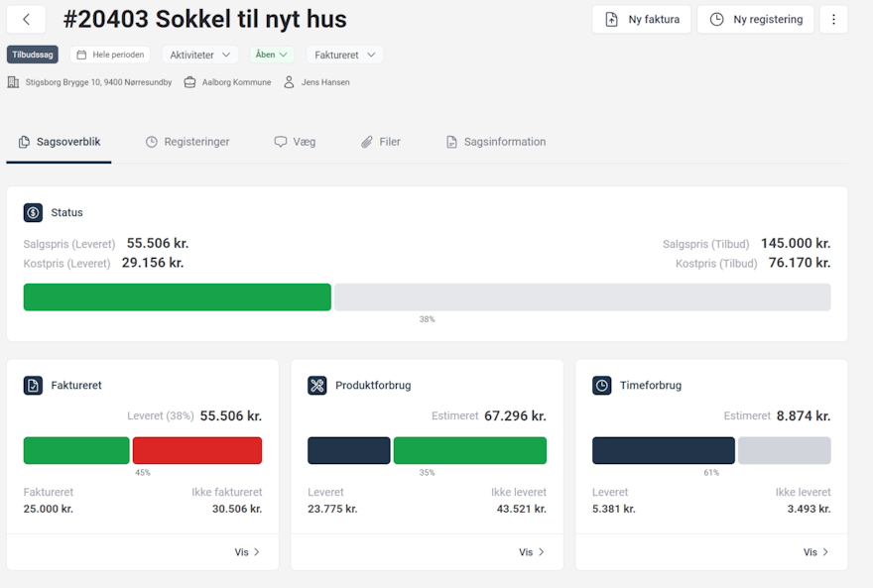Click the Jens Hansen person icon
This screenshot has height=588, width=873.
(x=289, y=82)
